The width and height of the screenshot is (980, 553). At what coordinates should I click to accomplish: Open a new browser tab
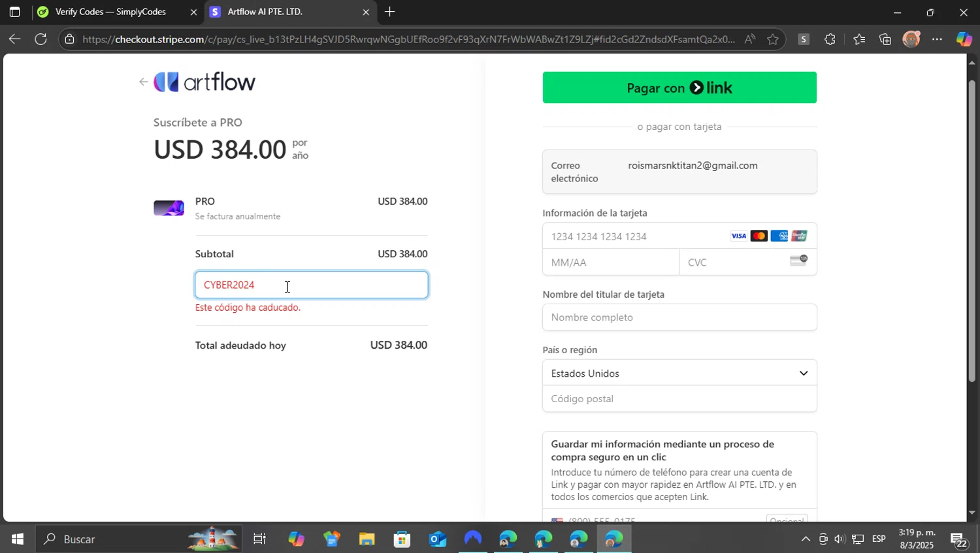point(390,12)
